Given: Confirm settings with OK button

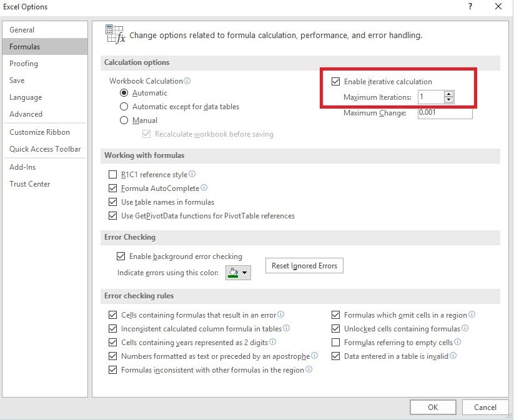Looking at the screenshot, I should 433,407.
